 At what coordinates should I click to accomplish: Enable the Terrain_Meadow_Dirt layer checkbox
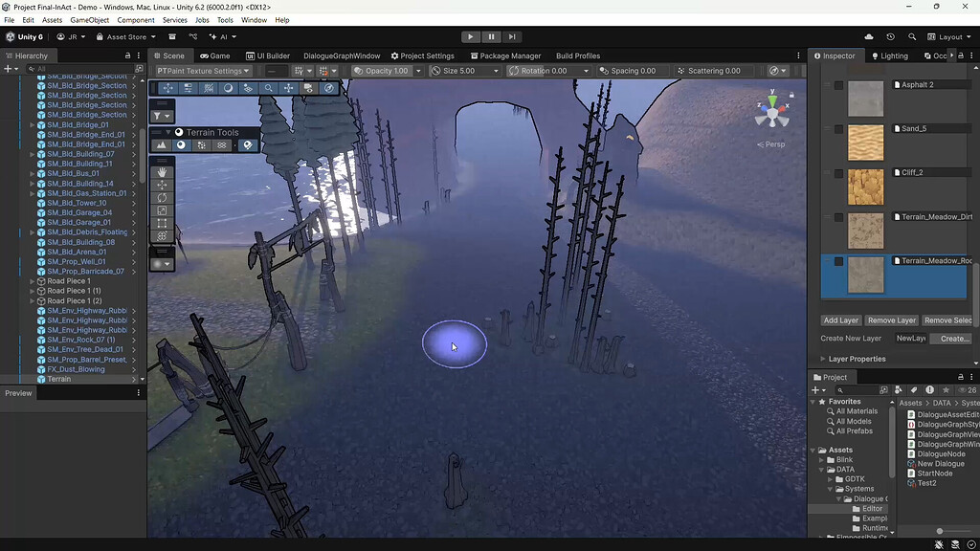tap(839, 217)
